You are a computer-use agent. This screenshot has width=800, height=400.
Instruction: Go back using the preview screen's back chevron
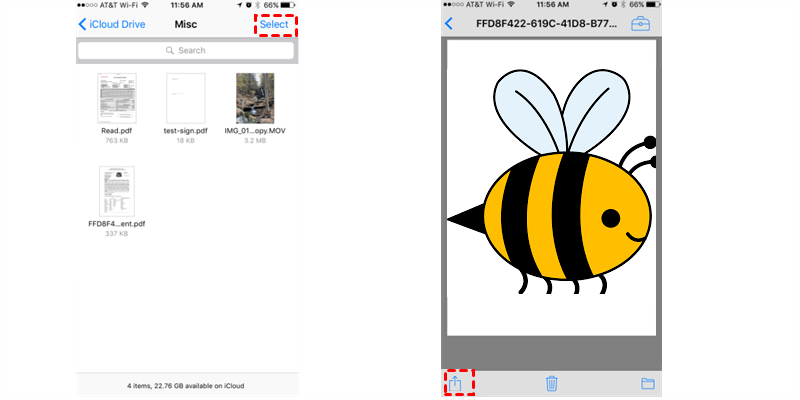point(449,23)
